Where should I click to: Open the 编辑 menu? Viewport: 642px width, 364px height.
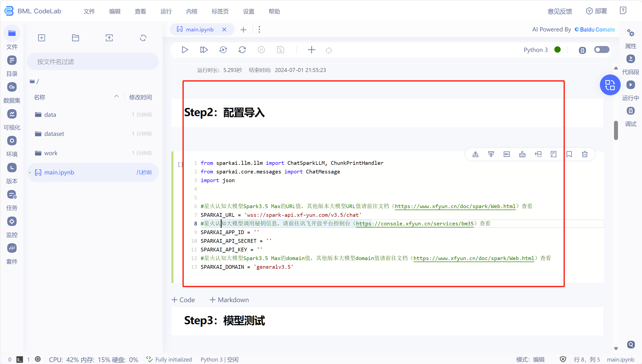(x=115, y=11)
